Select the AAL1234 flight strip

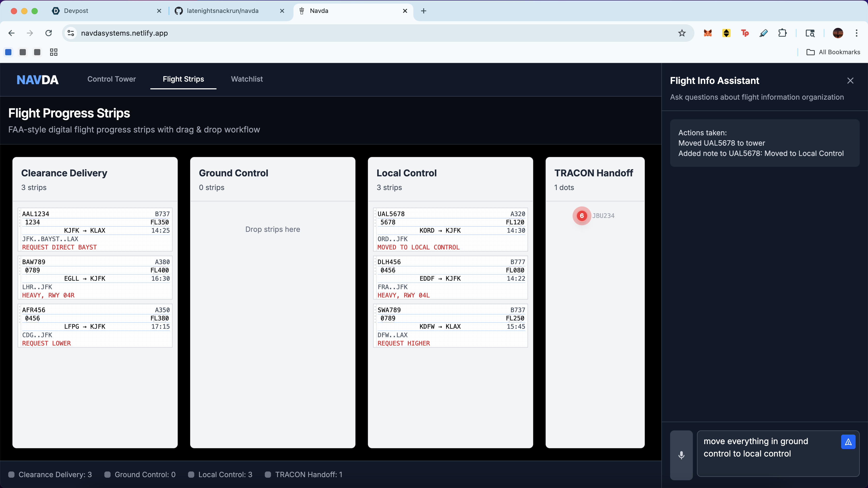95,230
